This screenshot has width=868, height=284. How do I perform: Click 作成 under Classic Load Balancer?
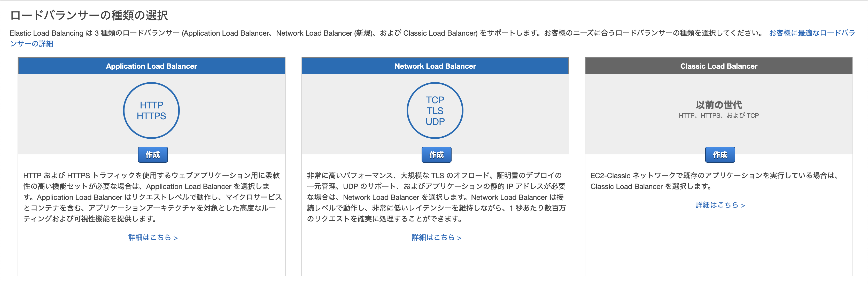tap(720, 155)
